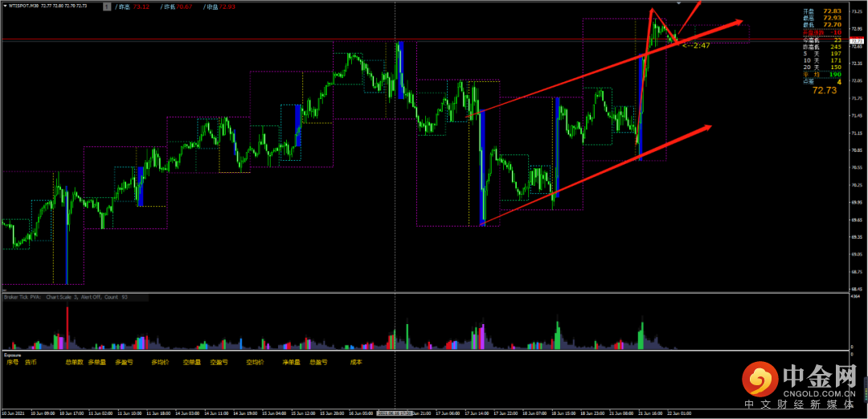868x419 pixels.
Task: Click the large orange 72.73 price
Action: tap(825, 90)
